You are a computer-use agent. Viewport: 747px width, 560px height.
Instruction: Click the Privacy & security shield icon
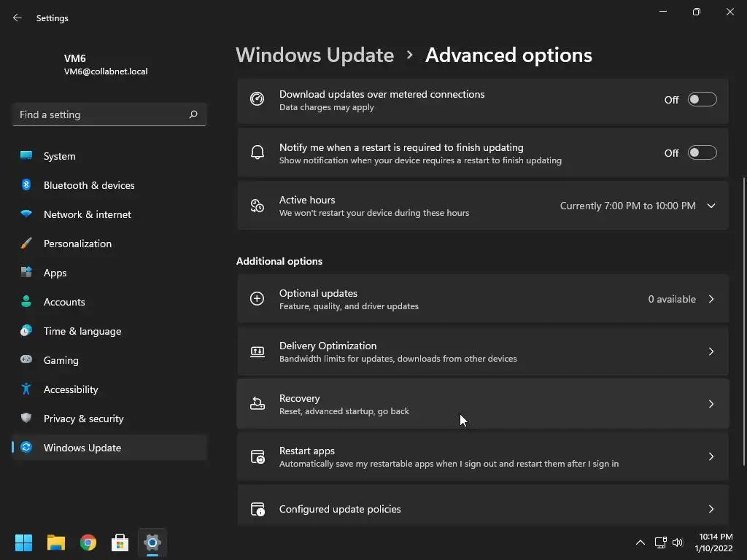coord(26,418)
